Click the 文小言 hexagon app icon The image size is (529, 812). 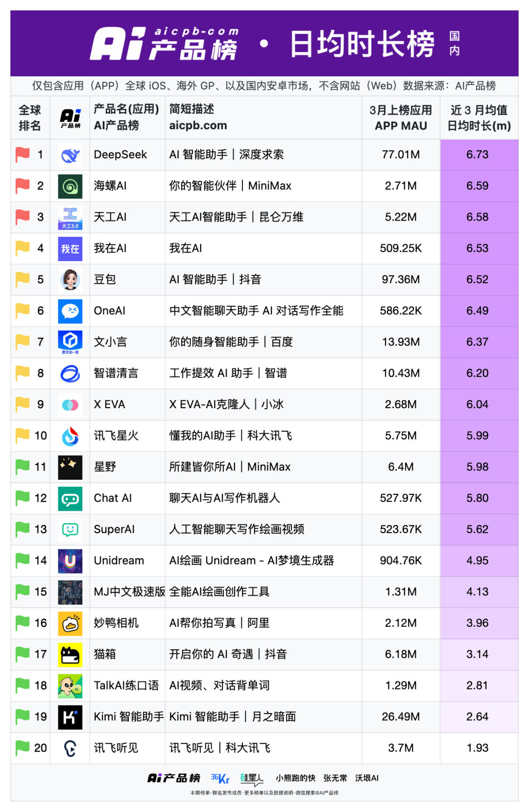pyautogui.click(x=70, y=343)
